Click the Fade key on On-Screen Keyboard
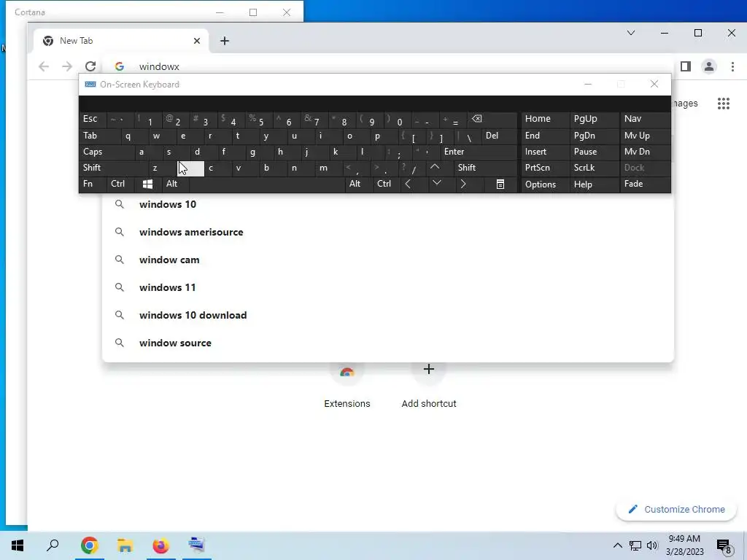Image resolution: width=747 pixels, height=560 pixels. 645,184
